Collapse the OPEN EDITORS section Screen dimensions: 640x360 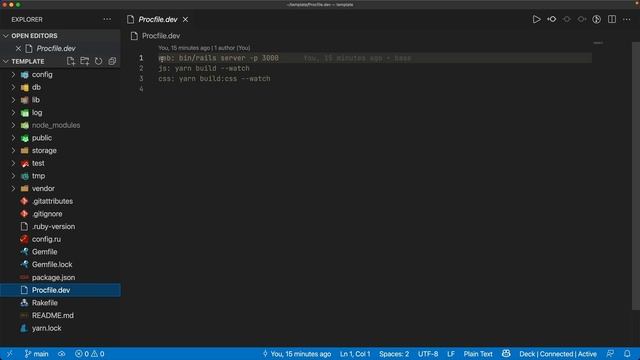[60, 36]
